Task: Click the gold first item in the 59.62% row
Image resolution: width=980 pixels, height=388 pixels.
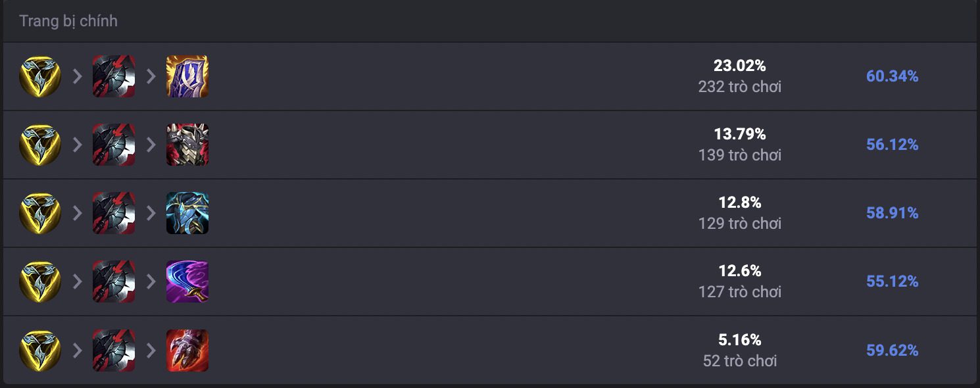Action: point(40,351)
